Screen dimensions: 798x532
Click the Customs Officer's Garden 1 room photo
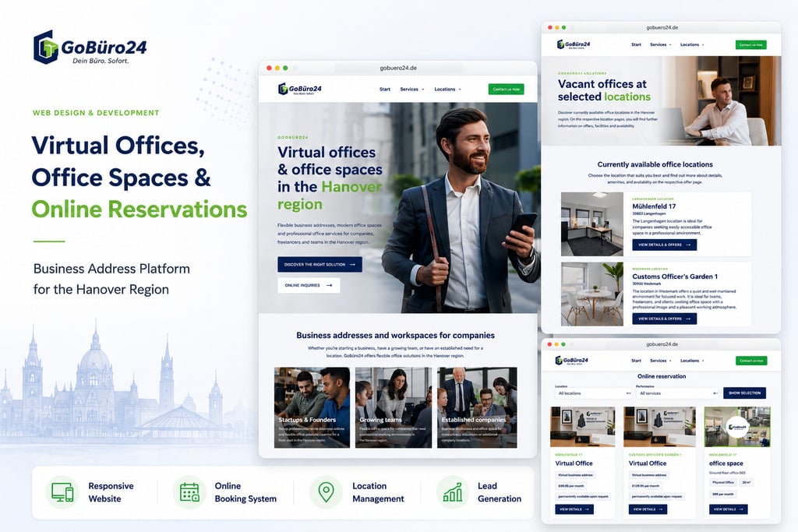[x=592, y=294]
